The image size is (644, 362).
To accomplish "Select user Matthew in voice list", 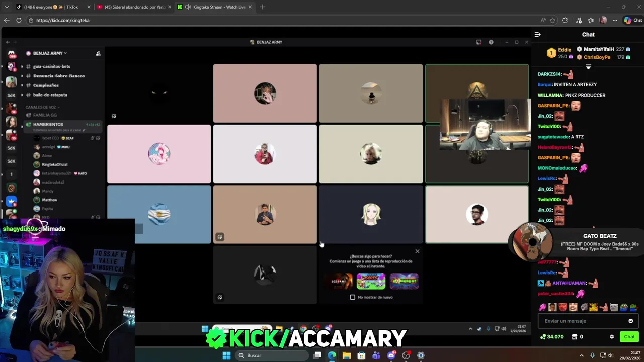I will pos(49,200).
